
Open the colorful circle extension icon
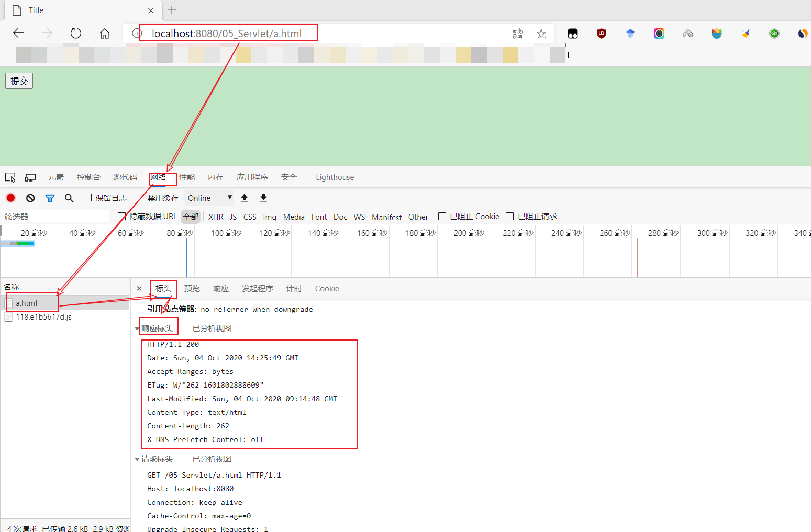pyautogui.click(x=659, y=33)
